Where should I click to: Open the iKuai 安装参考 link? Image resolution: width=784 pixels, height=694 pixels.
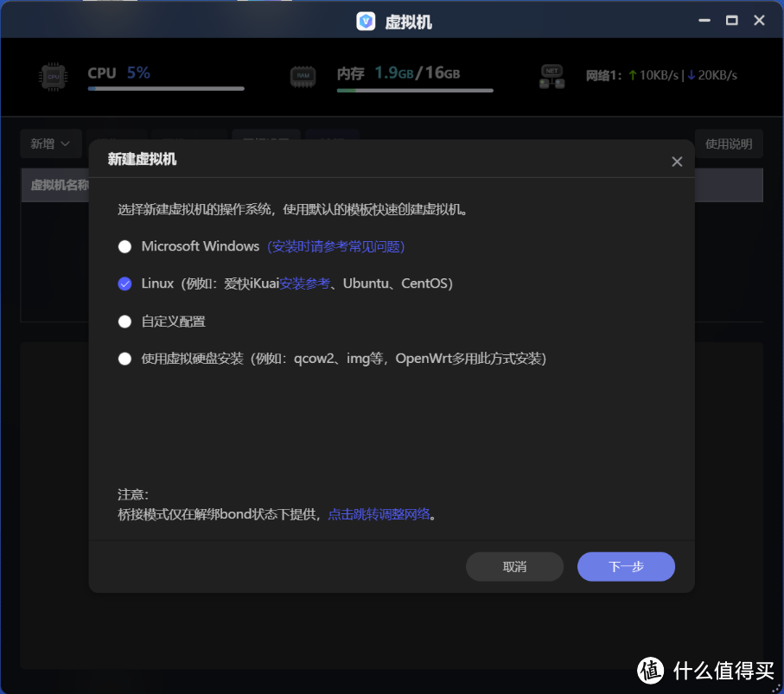click(304, 283)
